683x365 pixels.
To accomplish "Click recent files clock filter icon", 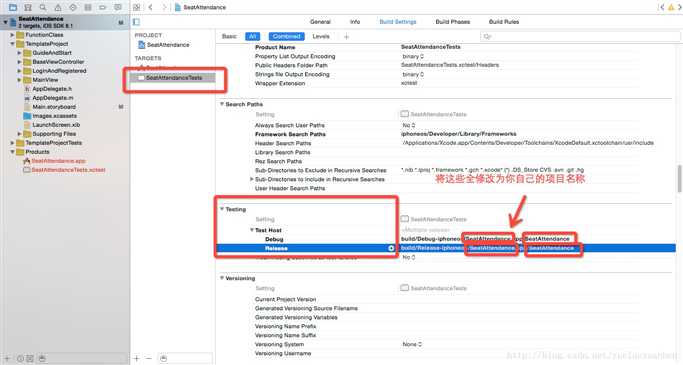I will (20, 358).
